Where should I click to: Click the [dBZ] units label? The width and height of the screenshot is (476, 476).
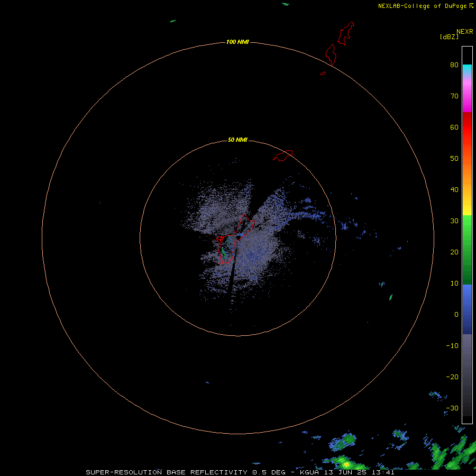click(x=449, y=36)
